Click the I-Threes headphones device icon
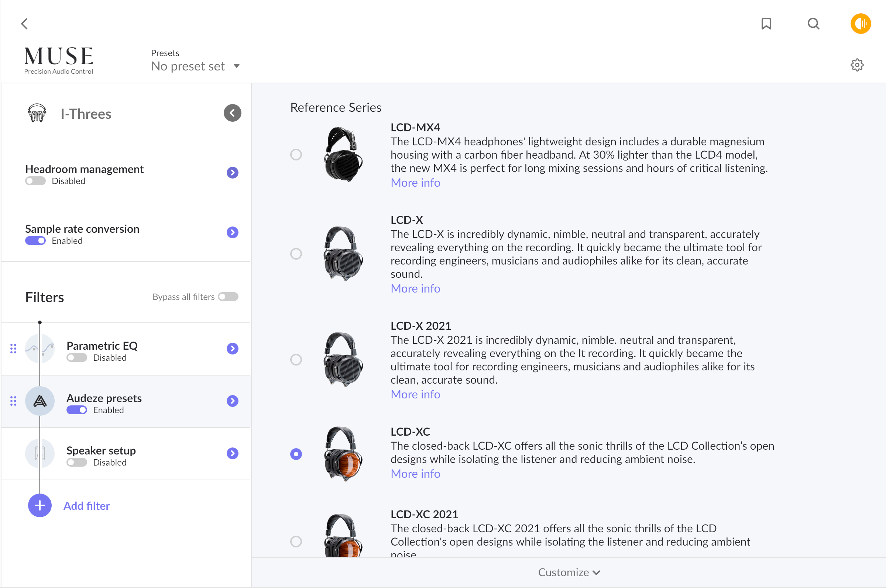The height and width of the screenshot is (588, 886). [37, 113]
